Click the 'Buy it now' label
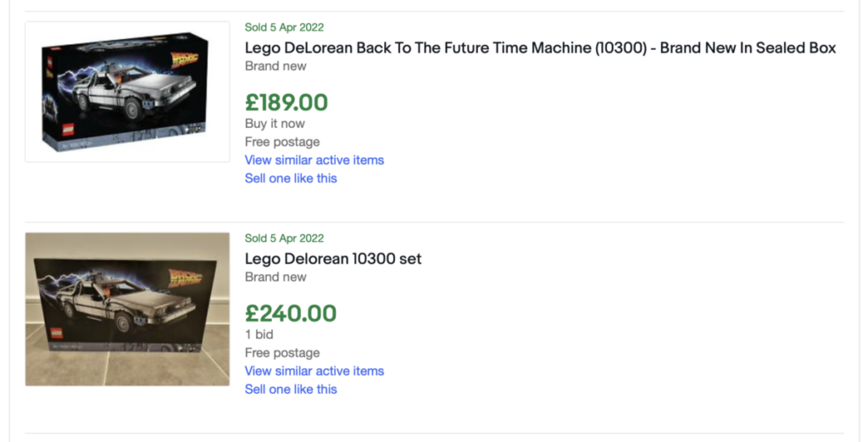 275,124
